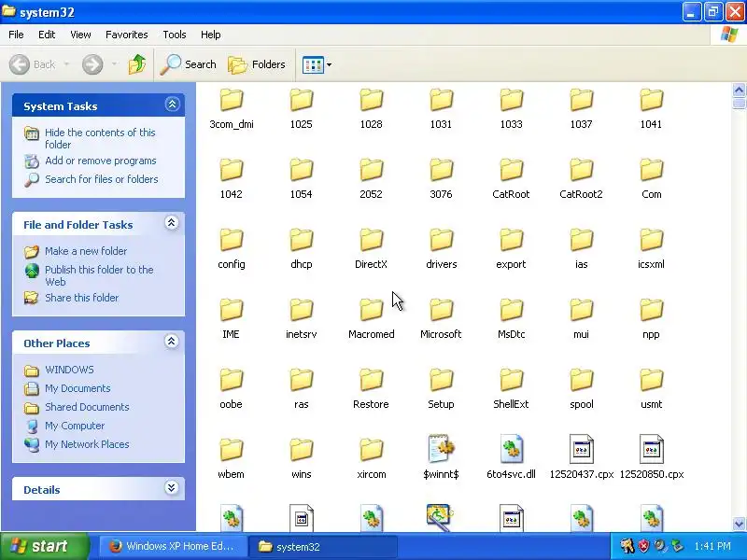The width and height of the screenshot is (747, 560).
Task: Collapse the Other Places panel
Action: (172, 342)
